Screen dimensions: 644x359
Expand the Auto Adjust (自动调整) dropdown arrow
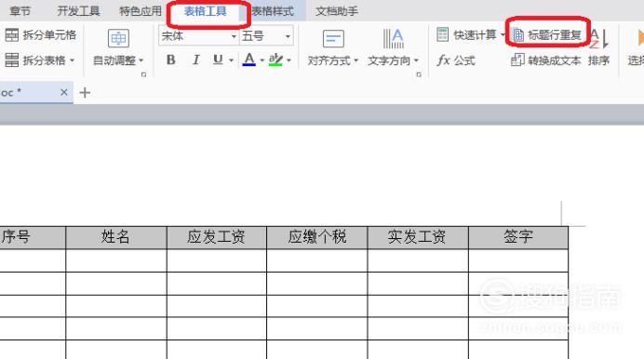coord(141,60)
